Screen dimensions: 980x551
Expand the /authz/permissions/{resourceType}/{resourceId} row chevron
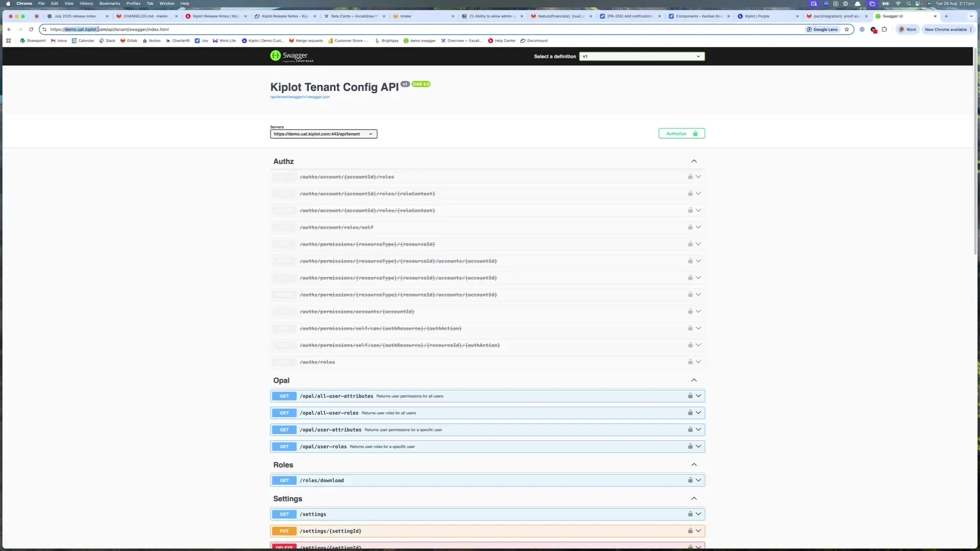698,244
